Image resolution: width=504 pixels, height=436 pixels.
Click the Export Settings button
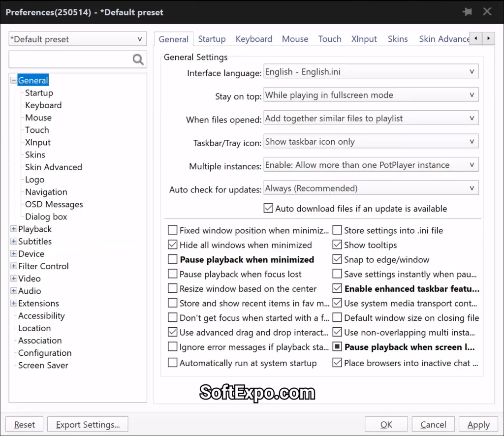[x=88, y=424]
